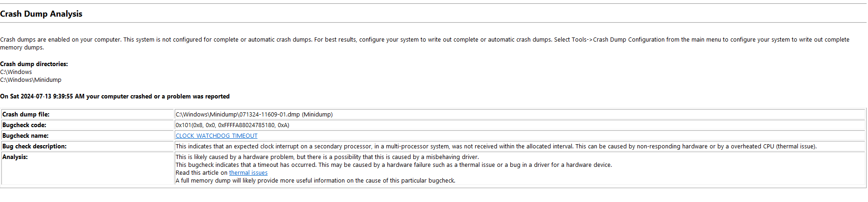Viewport: 868px width, 202px height.
Task: Open the thermal issues article link
Action: (x=248, y=173)
